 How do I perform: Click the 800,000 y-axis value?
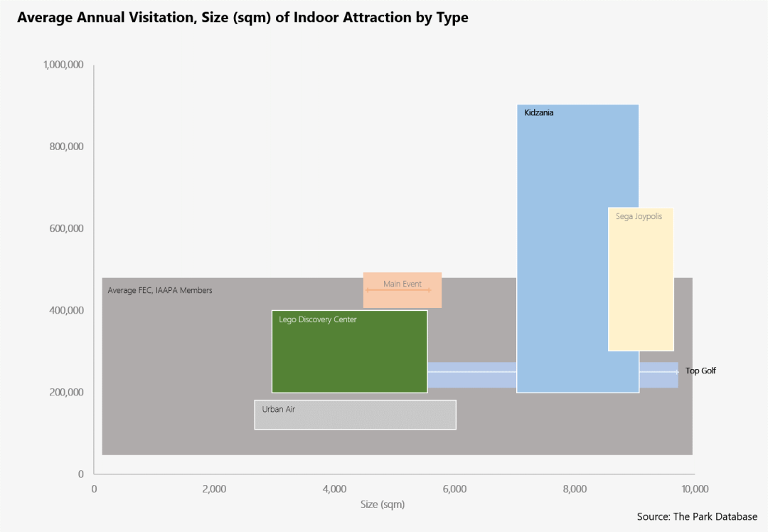[x=66, y=147]
